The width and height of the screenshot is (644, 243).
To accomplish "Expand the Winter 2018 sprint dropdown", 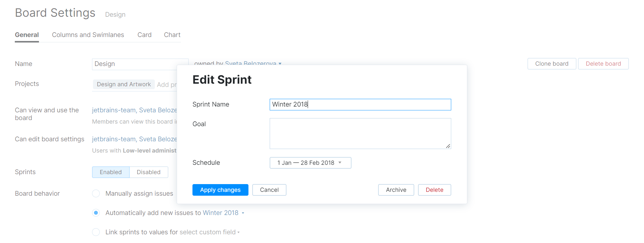I will pos(223,213).
